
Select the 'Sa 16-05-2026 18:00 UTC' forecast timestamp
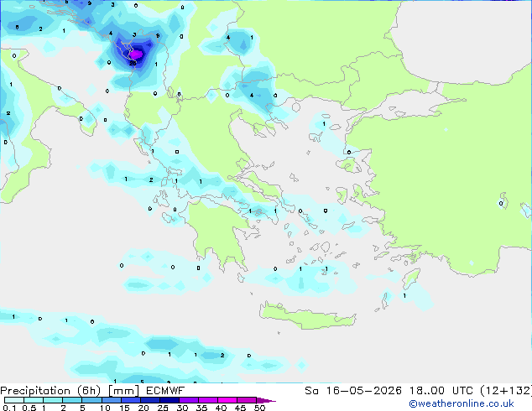pos(389,391)
